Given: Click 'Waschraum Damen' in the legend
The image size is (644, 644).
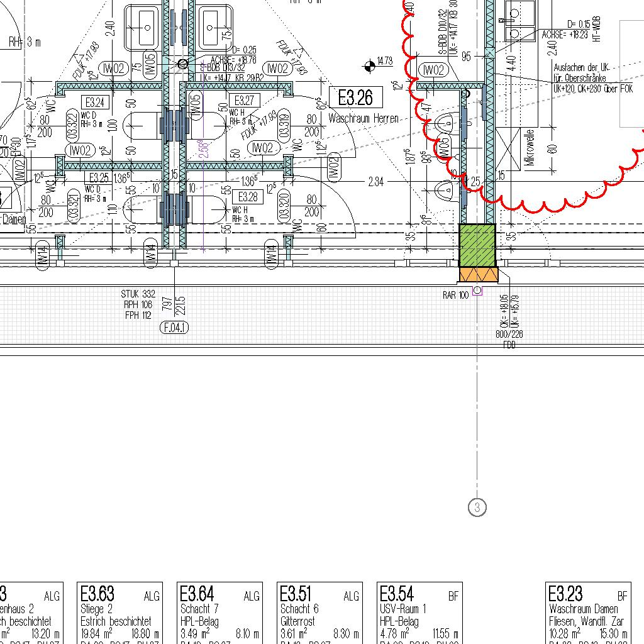Looking at the screenshot, I should click(583, 609).
